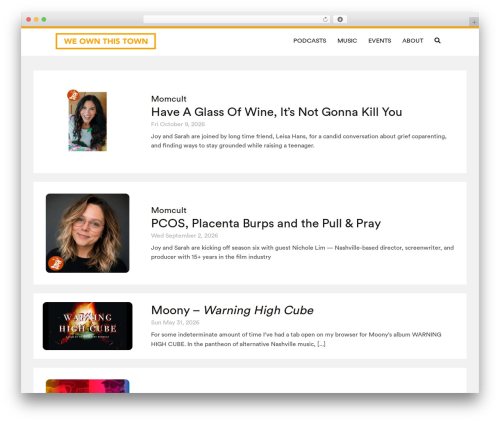Go to the Events page

click(379, 41)
